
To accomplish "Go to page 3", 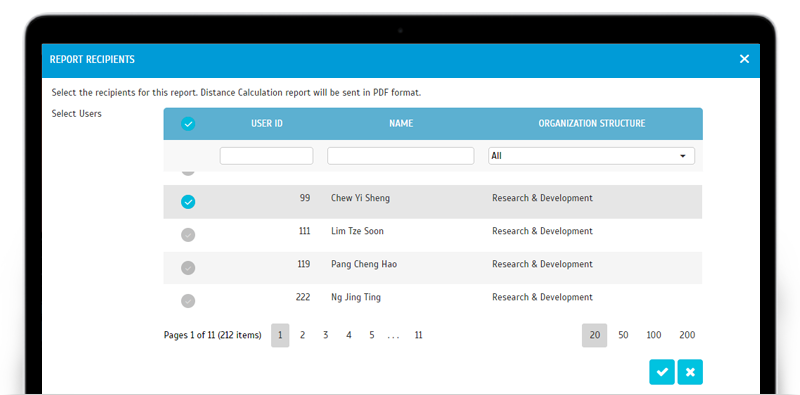I will [326, 335].
